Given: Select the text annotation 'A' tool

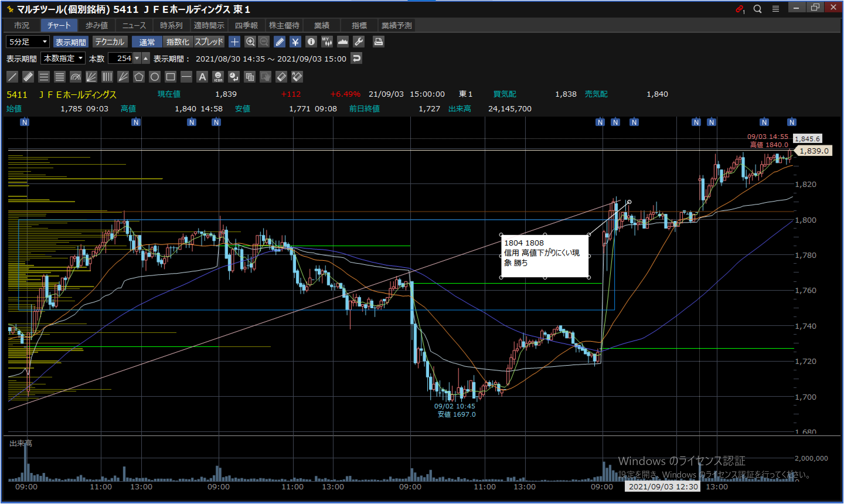Looking at the screenshot, I should click(202, 77).
